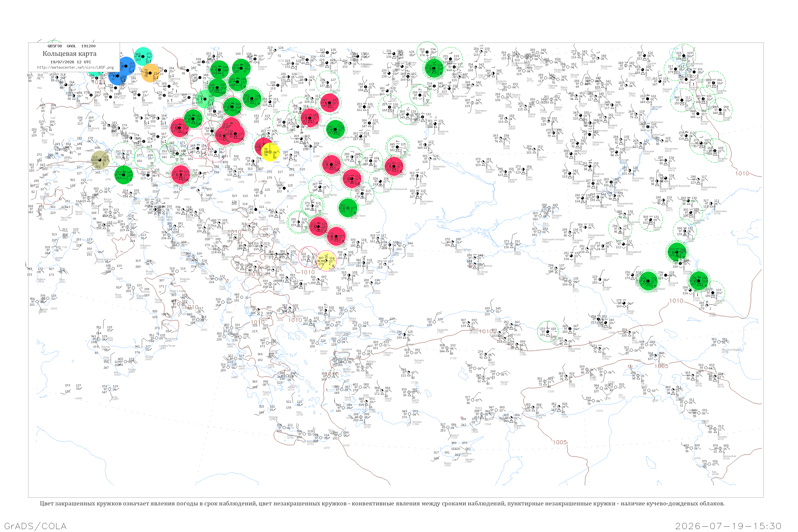The image size is (798, 532).
Task: Click the "Грозный 37235" station label
Action: tap(673, 284)
